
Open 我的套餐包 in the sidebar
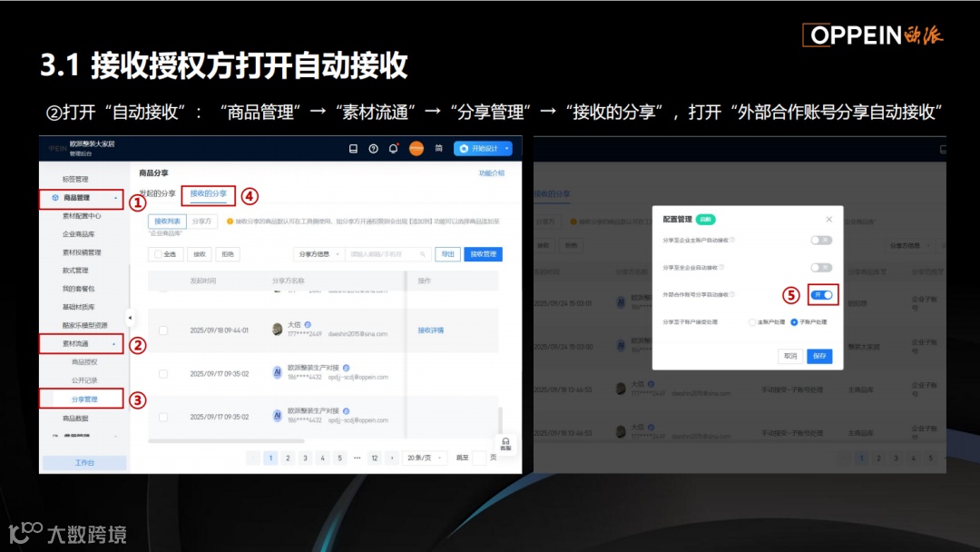tap(78, 289)
